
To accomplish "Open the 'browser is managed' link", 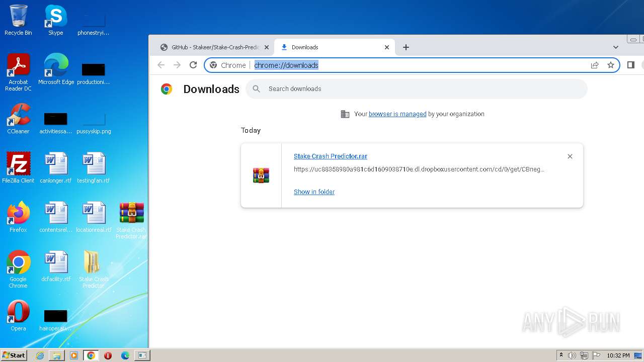I will (397, 114).
